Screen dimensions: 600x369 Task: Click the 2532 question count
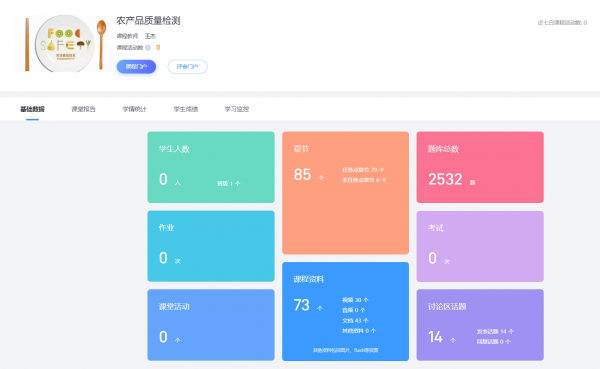click(445, 179)
